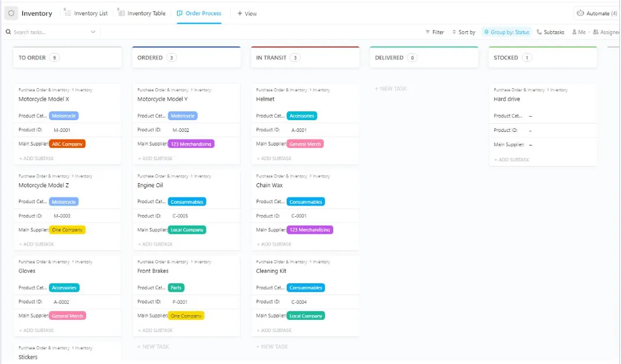Click NEW TASK under Ordered column
The height and width of the screenshot is (364, 621).
click(153, 346)
